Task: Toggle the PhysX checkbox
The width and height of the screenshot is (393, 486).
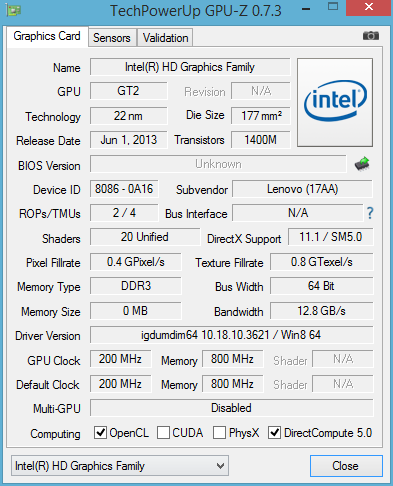Action: click(x=219, y=433)
